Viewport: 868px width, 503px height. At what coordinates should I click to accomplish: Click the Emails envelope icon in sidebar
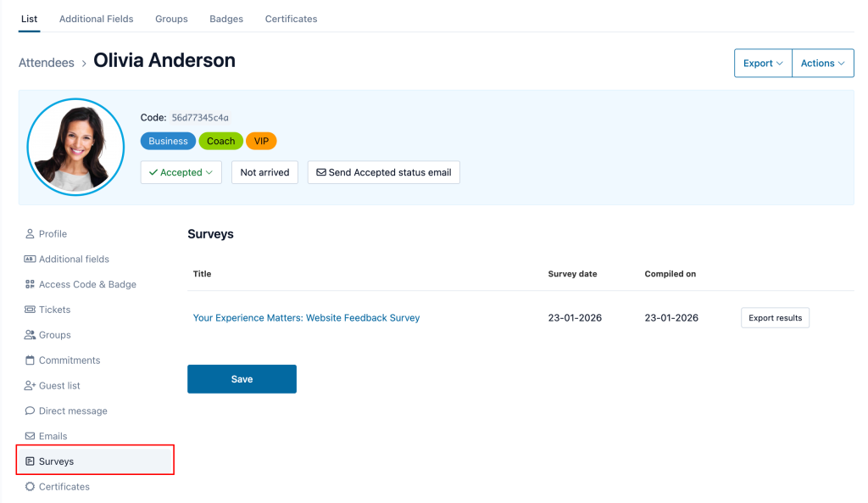coord(30,437)
